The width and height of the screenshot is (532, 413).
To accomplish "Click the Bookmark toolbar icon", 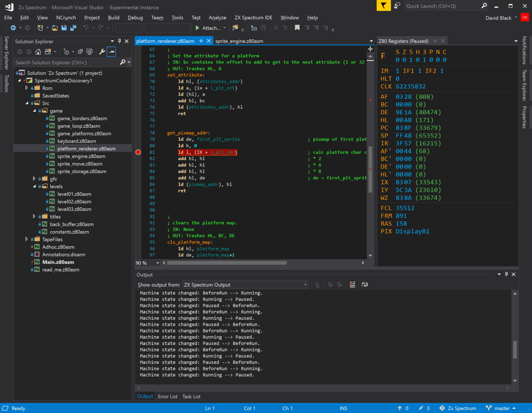I will tap(297, 28).
